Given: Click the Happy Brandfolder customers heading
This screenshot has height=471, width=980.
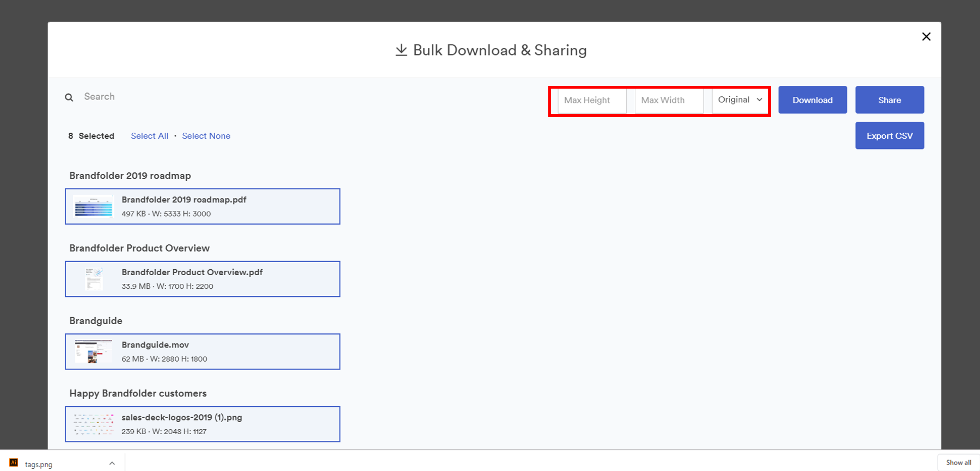Looking at the screenshot, I should (x=138, y=393).
